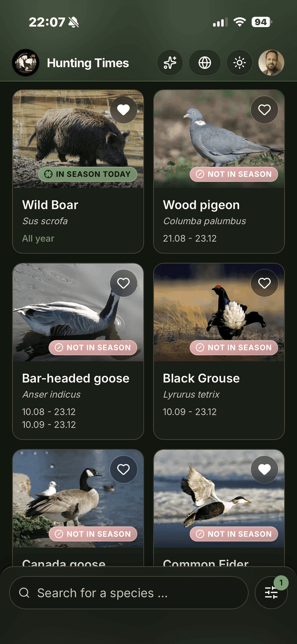
Task: Open the globe language selector
Action: pos(205,63)
